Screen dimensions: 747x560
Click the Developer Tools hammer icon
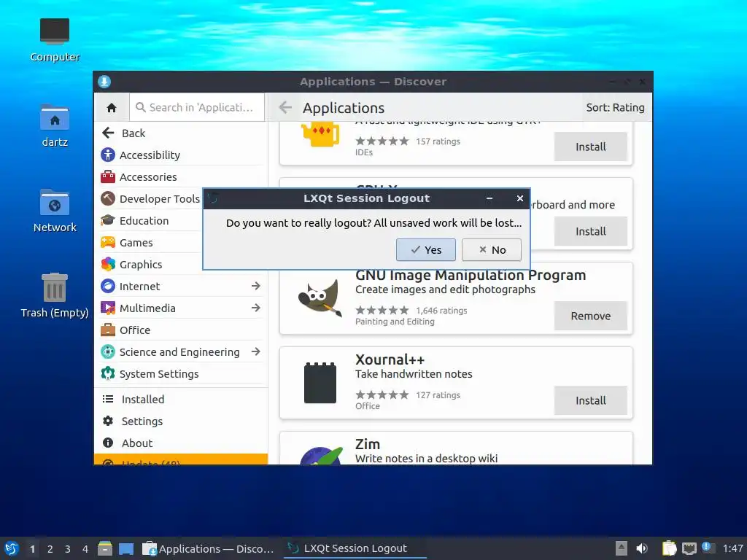click(108, 198)
